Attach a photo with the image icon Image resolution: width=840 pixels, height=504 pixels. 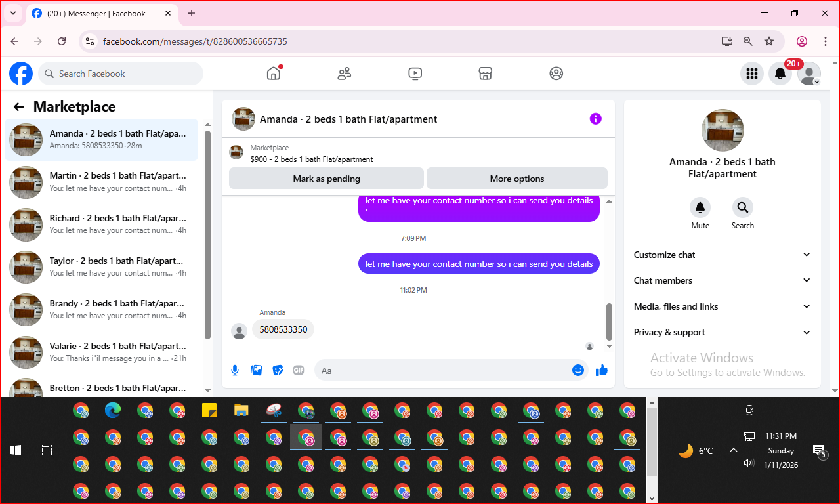pyautogui.click(x=257, y=370)
